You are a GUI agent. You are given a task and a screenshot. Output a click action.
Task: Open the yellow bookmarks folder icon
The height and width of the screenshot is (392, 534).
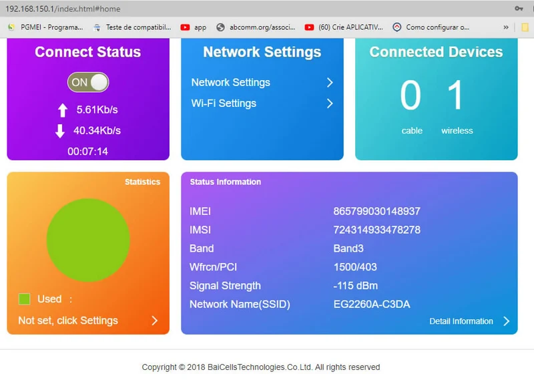(525, 27)
